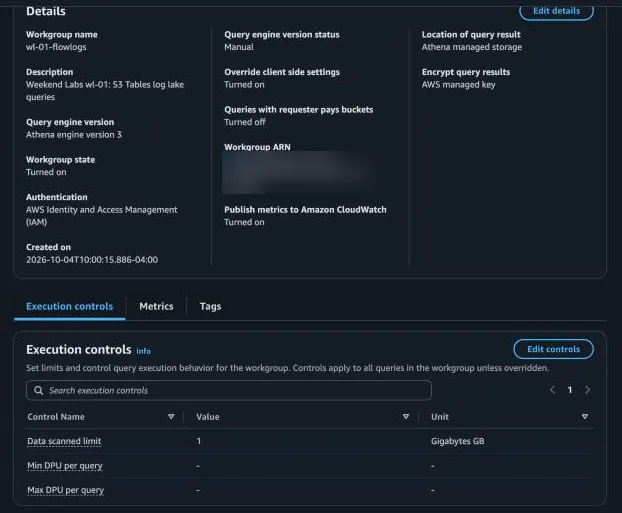Select the Created on timestamp value

[x=92, y=260]
